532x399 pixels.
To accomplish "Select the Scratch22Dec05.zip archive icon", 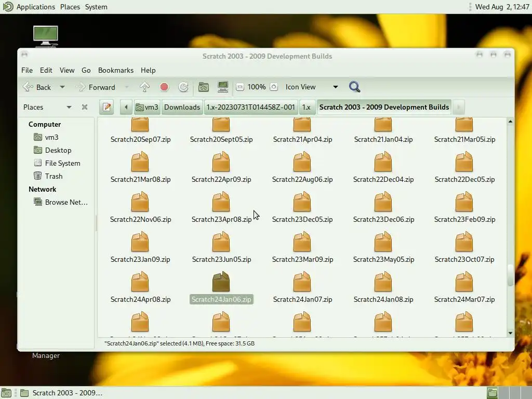I will coord(464,162).
